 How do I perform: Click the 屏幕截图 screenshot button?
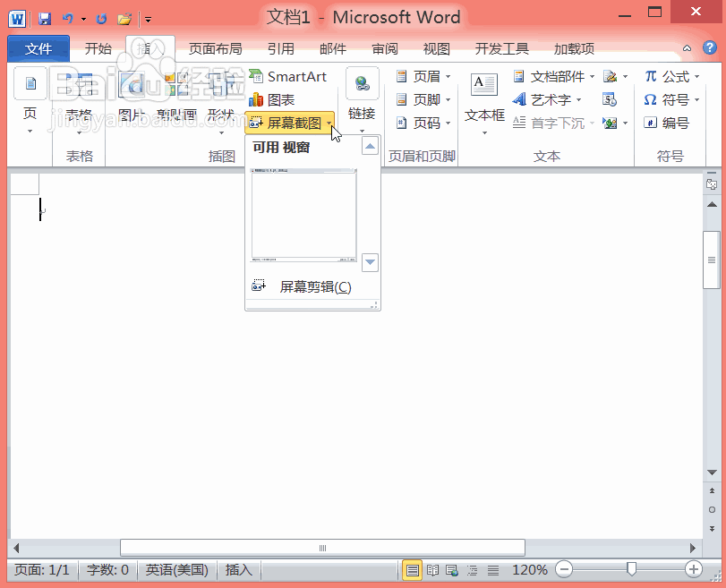pyautogui.click(x=289, y=124)
